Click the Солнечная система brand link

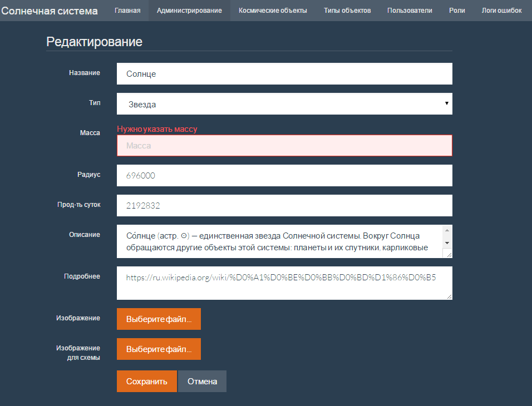[50, 11]
